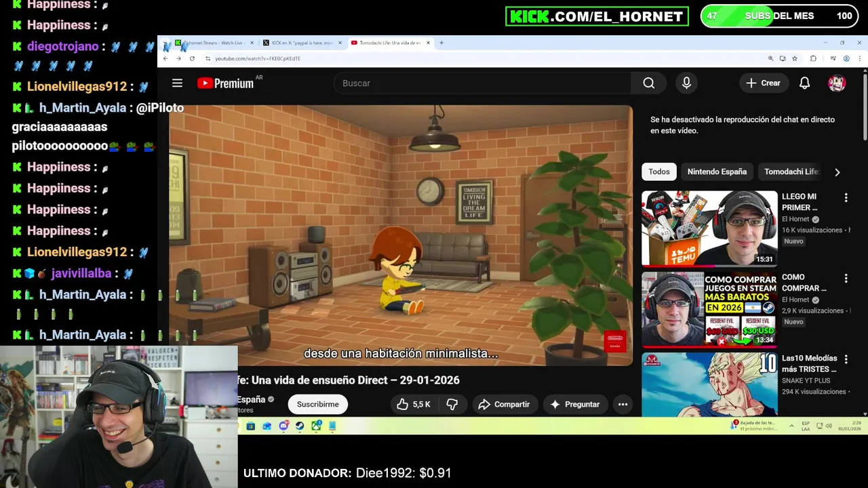Click ESP LAA language indicator in taskbar
Image resolution: width=868 pixels, height=488 pixels.
click(806, 426)
